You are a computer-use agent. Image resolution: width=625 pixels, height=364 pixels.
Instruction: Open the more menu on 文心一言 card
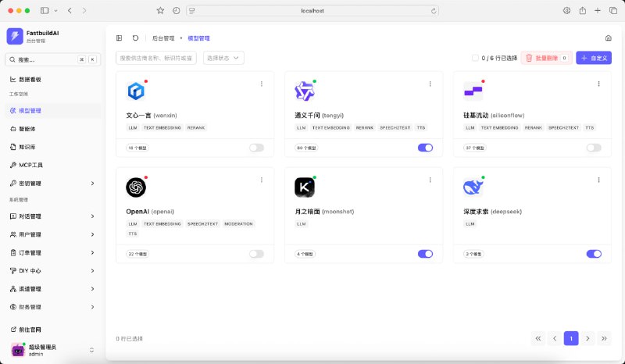(262, 84)
